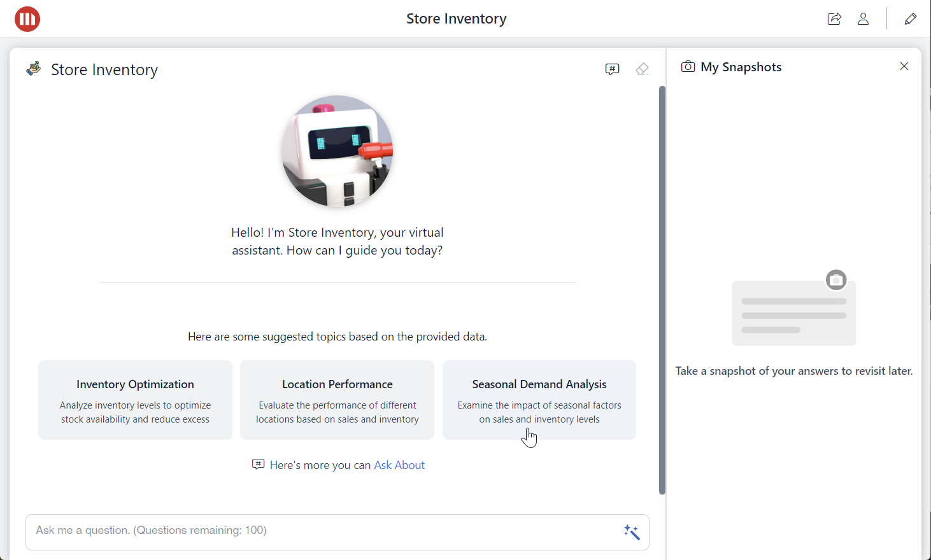Choose the Location Performance suggestion
The image size is (931, 560).
coord(337,400)
